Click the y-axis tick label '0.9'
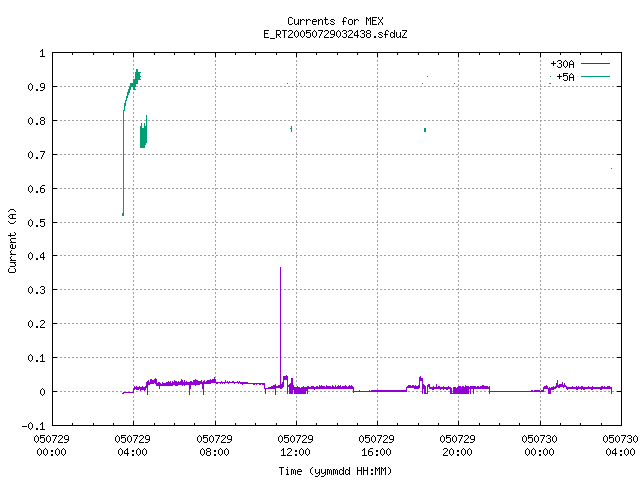Image resolution: width=640 pixels, height=480 pixels. pyautogui.click(x=36, y=87)
